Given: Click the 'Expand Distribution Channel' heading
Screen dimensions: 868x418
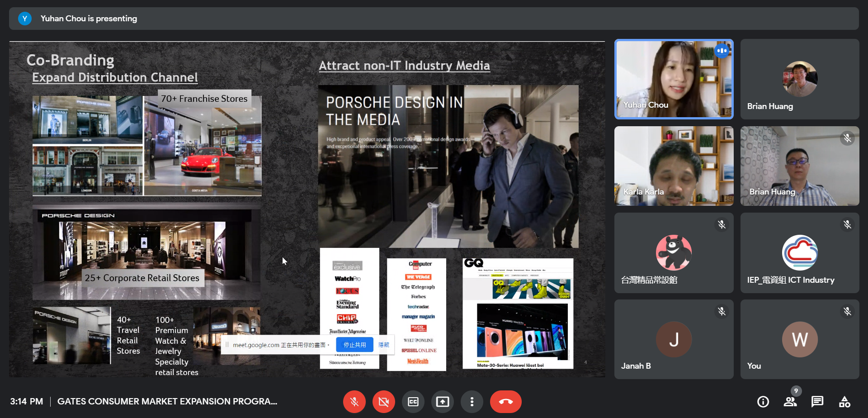Looking at the screenshot, I should click(x=115, y=77).
